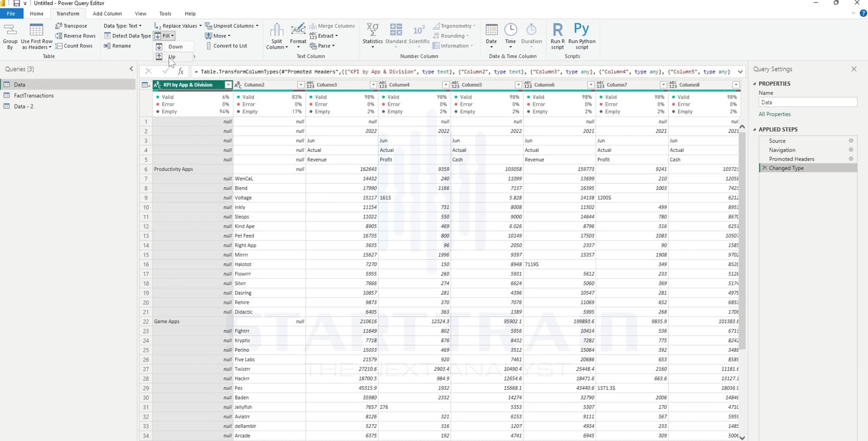The width and height of the screenshot is (868, 441).
Task: Open settings gear for Navigation step
Action: coord(851,150)
